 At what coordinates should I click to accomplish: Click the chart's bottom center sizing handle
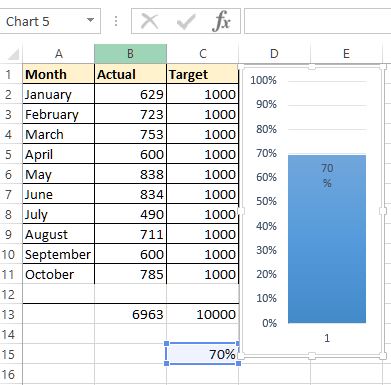(x=312, y=355)
